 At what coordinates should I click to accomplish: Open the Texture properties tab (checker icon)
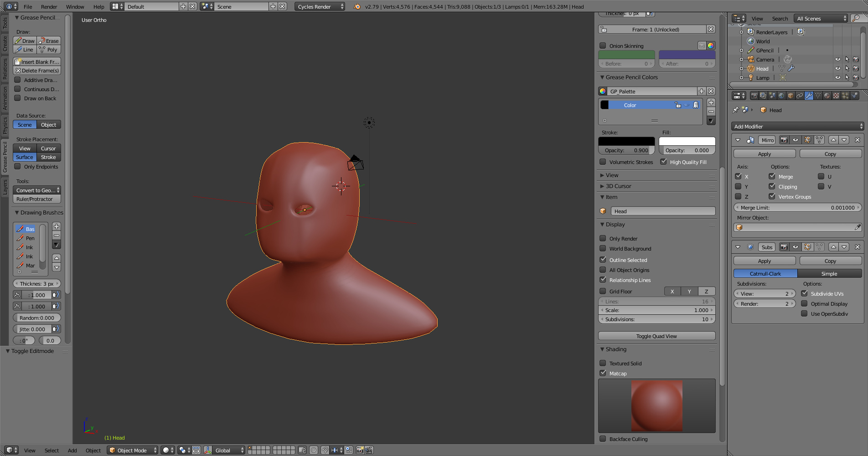836,96
